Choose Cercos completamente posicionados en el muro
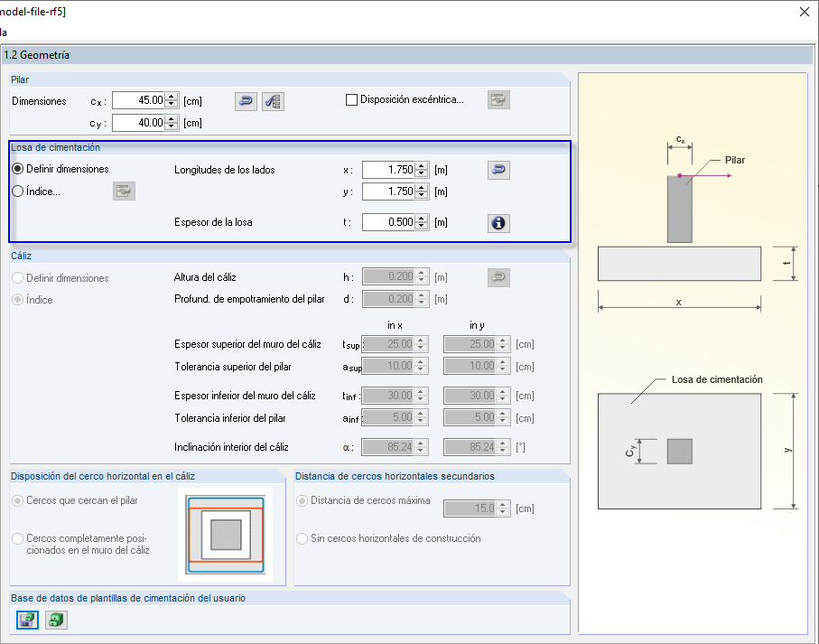Image resolution: width=819 pixels, height=644 pixels. (18, 538)
